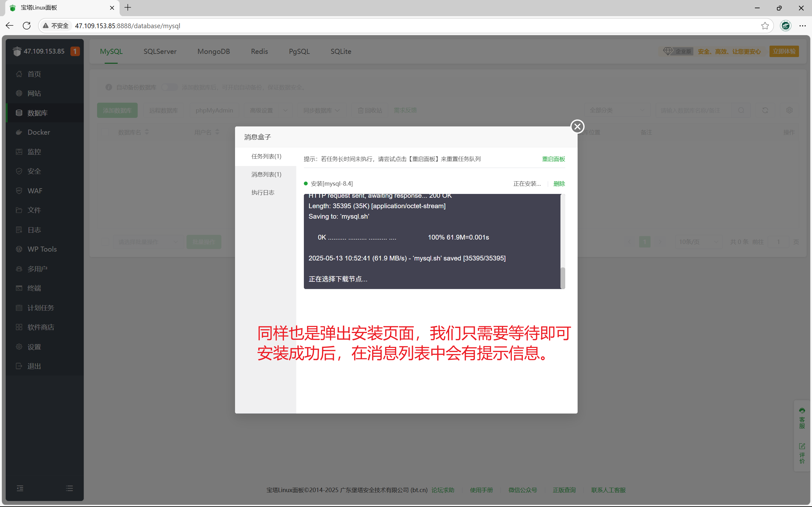The height and width of the screenshot is (507, 812).
Task: Close the 消息盒子 dialog with X icon
Action: point(577,126)
